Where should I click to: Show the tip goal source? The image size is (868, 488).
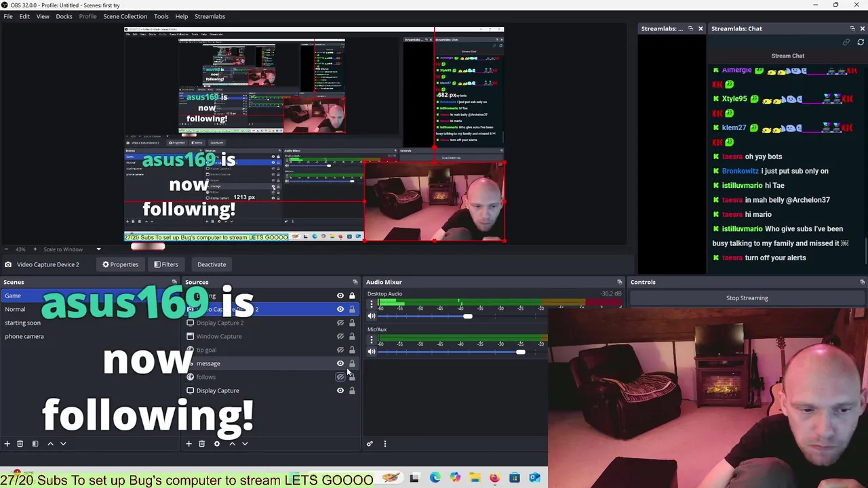pyautogui.click(x=340, y=350)
